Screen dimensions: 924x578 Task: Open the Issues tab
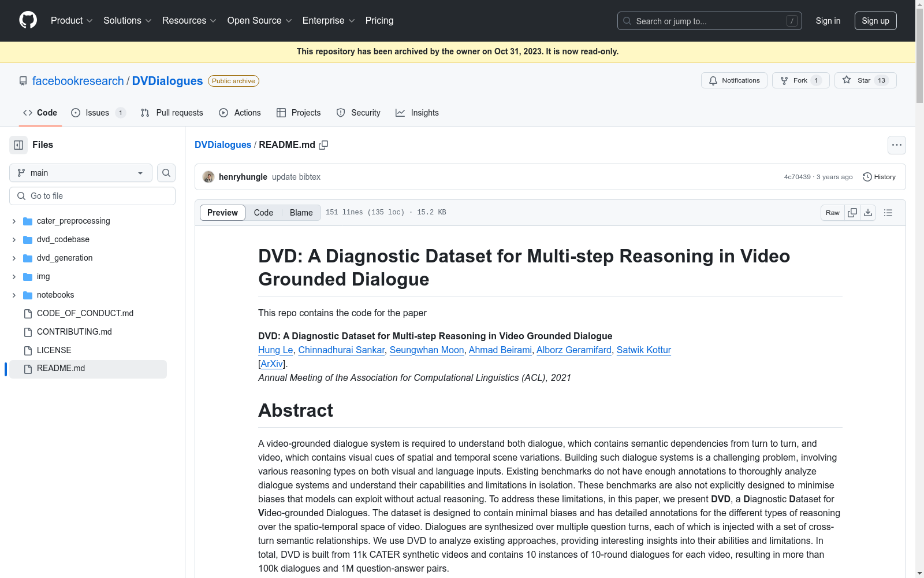pos(98,113)
